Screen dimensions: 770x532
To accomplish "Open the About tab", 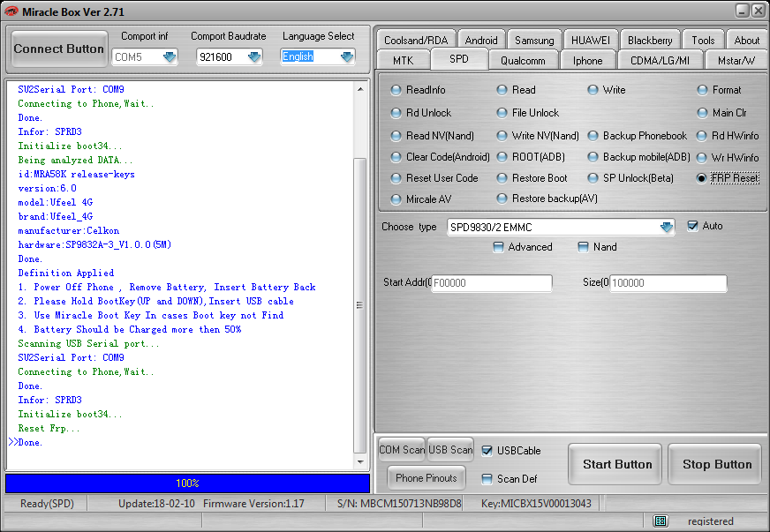I will tap(746, 40).
